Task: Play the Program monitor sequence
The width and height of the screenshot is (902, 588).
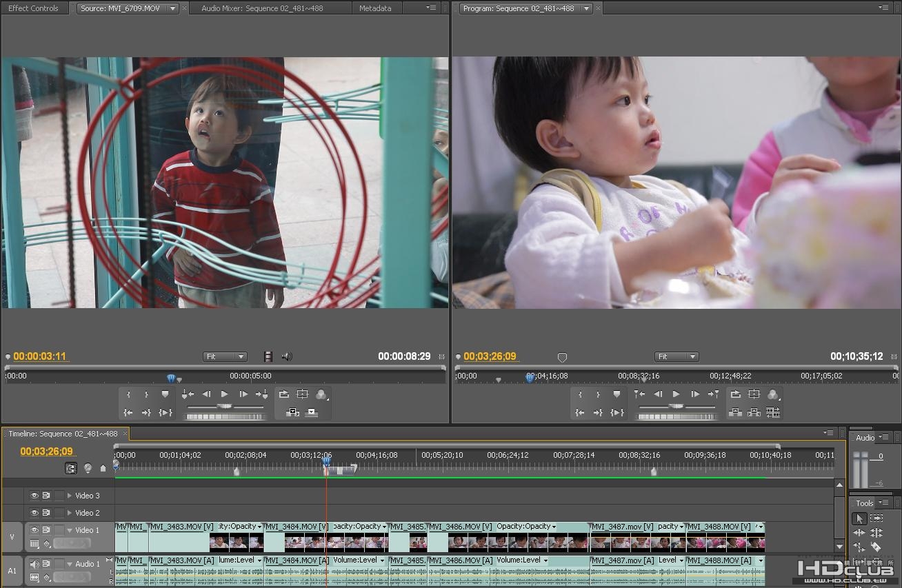Action: [676, 394]
